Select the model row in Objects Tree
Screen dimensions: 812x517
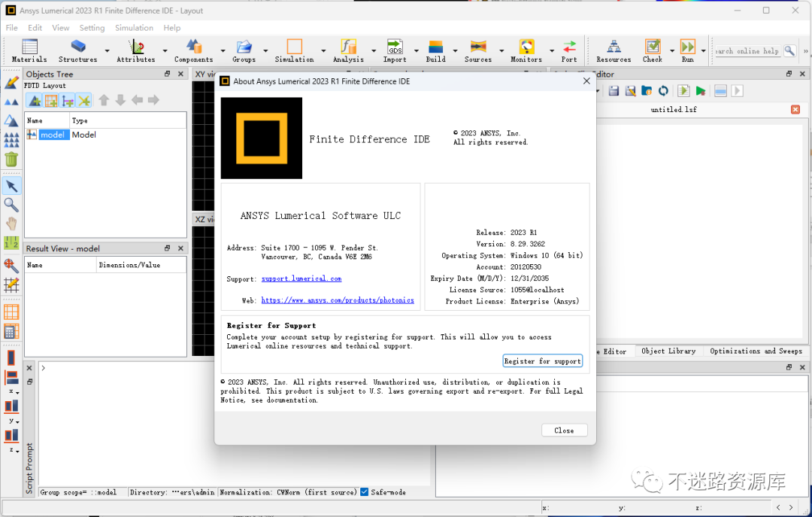106,135
